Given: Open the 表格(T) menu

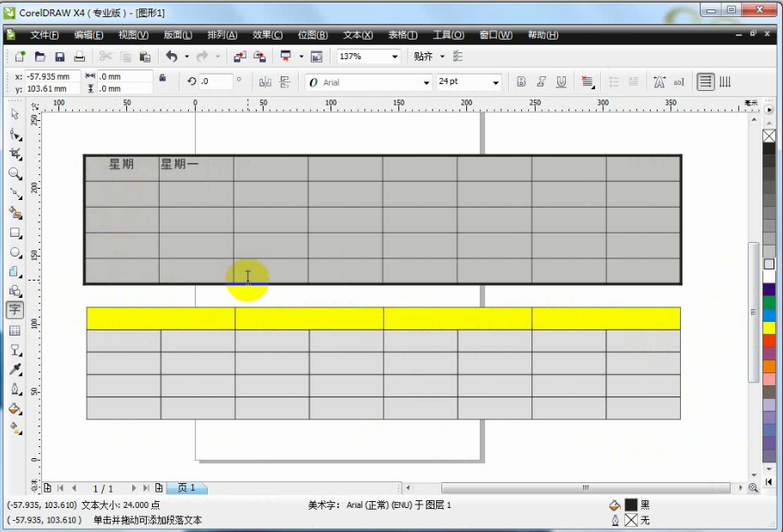Looking at the screenshot, I should point(403,35).
